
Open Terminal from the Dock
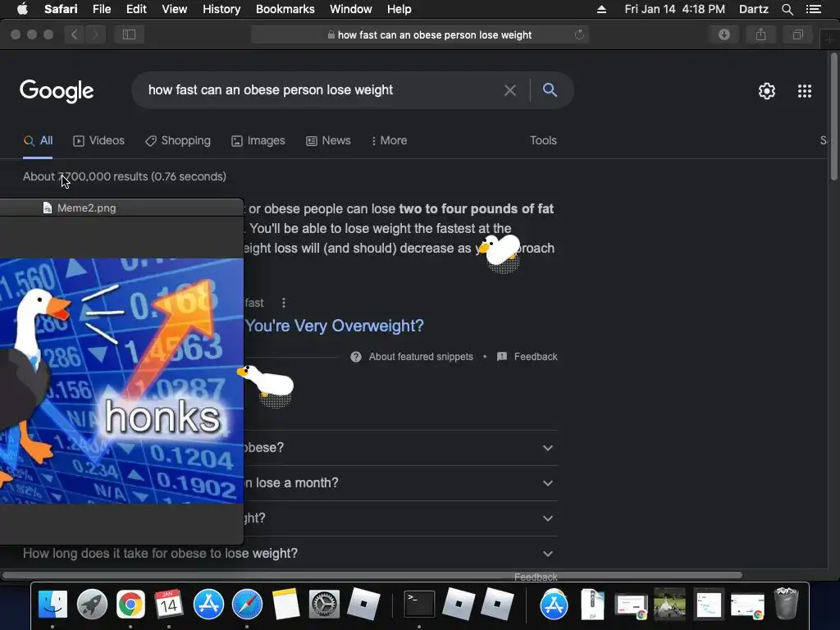tap(419, 605)
